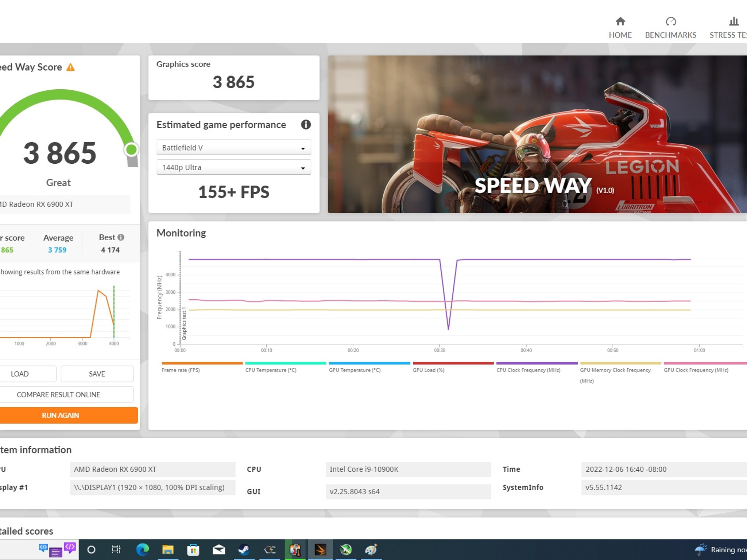The height and width of the screenshot is (560, 747).
Task: Open Mail app from taskbar
Action: coord(219,550)
